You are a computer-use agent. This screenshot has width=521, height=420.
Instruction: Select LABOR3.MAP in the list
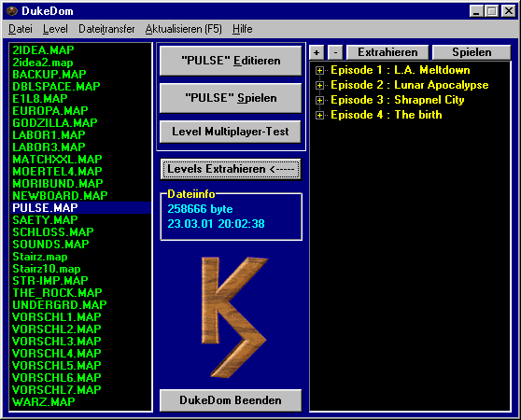[80, 147]
